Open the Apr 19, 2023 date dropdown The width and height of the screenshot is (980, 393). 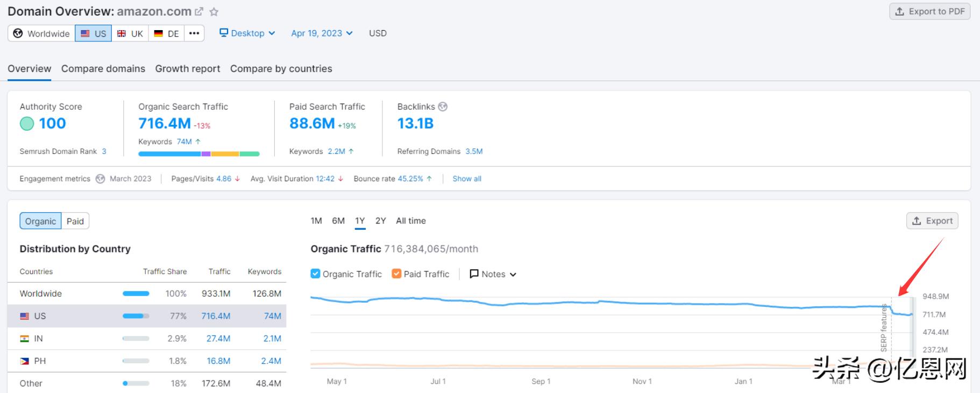coord(322,33)
